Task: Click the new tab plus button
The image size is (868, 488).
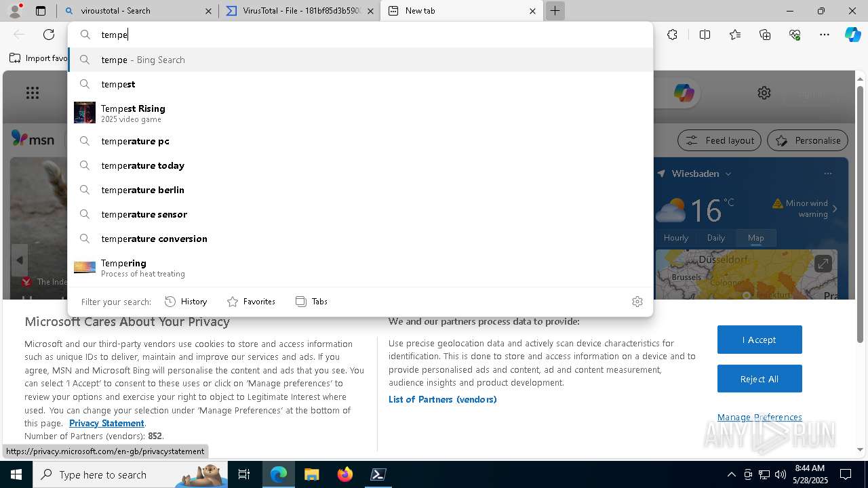Action: click(555, 11)
